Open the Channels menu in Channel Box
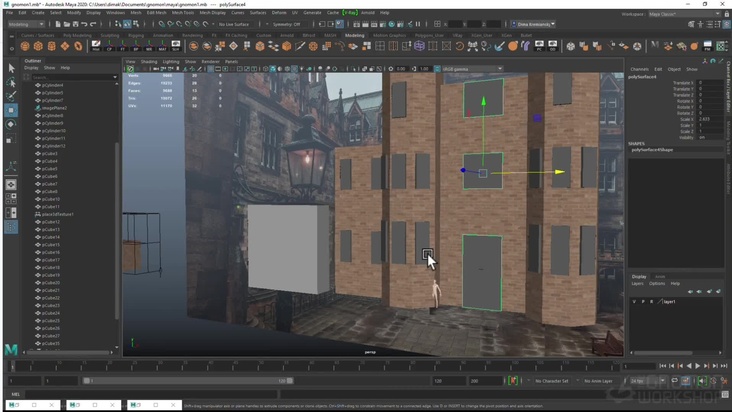 coord(639,69)
